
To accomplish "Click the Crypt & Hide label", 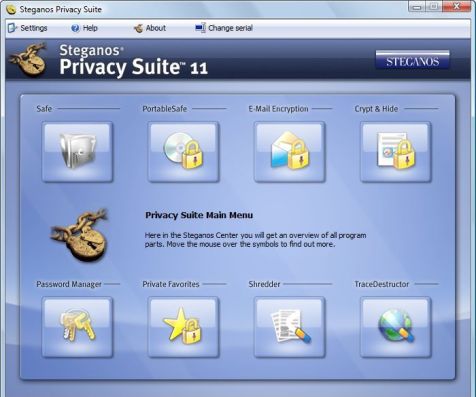I will [x=376, y=109].
